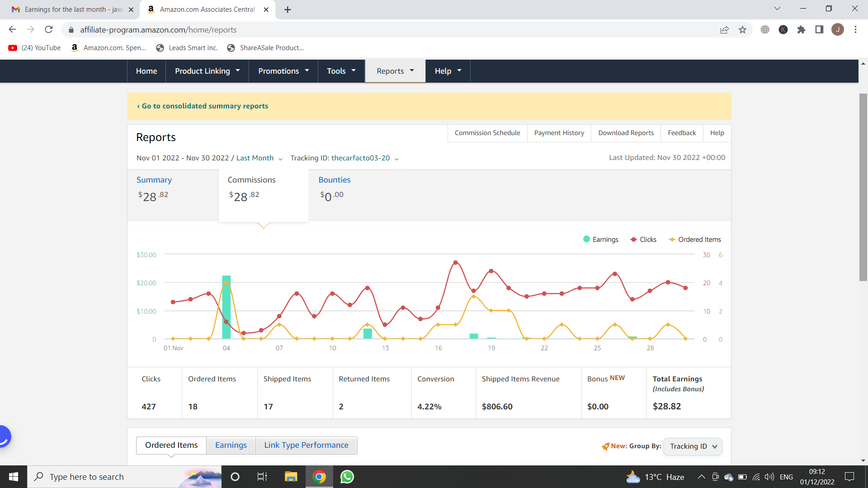868x488 pixels.
Task: Expand Promotions menu
Action: (283, 71)
